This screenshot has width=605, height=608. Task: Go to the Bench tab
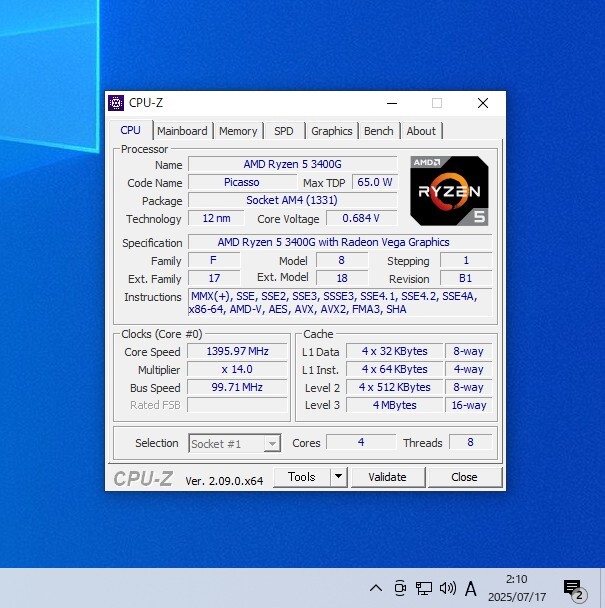(x=379, y=131)
